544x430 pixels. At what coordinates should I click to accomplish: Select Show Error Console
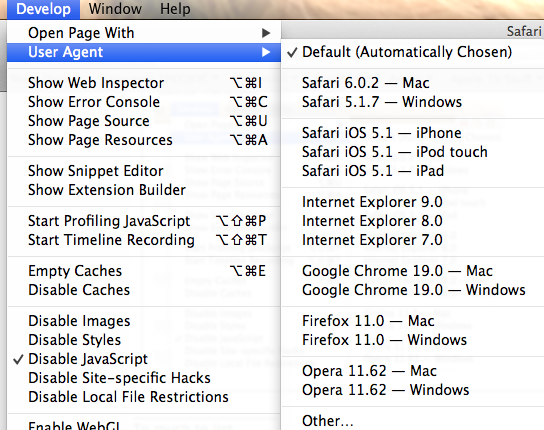[x=144, y=102]
